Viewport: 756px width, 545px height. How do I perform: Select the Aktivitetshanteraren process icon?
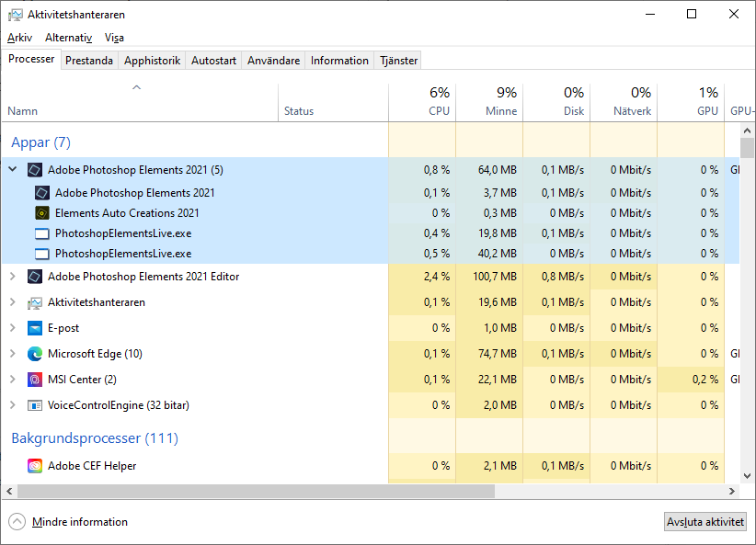[x=35, y=301]
